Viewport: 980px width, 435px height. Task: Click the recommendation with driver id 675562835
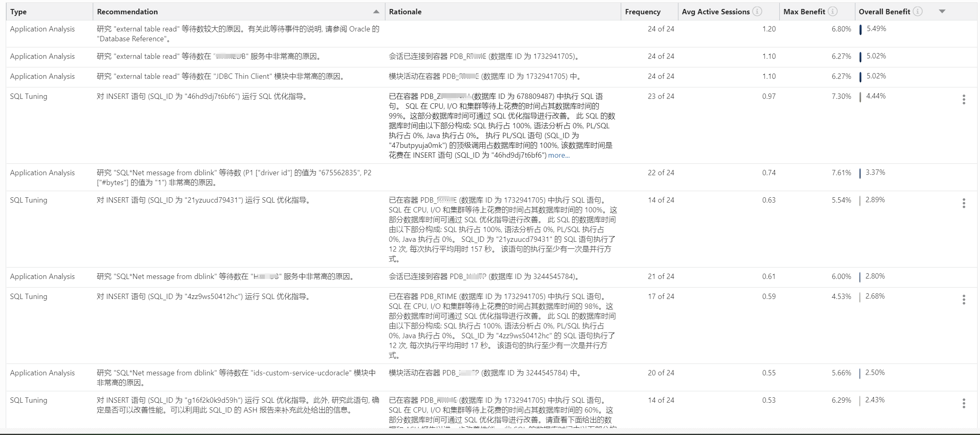[234, 178]
